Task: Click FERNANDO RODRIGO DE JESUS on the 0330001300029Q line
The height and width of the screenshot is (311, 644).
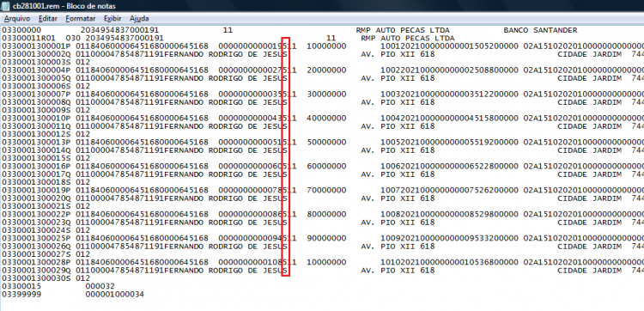Action: coord(225,270)
